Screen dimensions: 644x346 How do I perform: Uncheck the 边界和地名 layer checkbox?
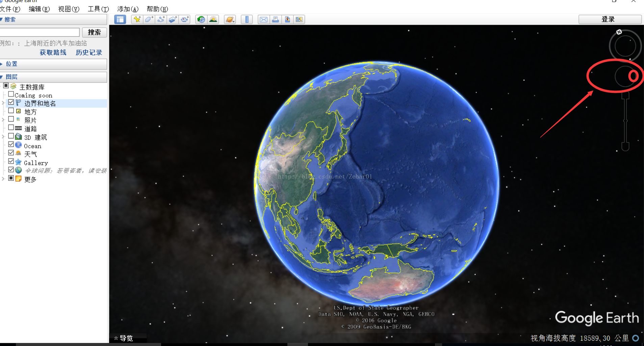point(11,102)
